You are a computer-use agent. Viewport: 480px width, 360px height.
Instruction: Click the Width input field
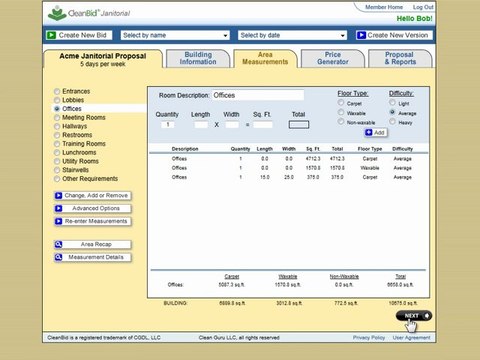232,125
